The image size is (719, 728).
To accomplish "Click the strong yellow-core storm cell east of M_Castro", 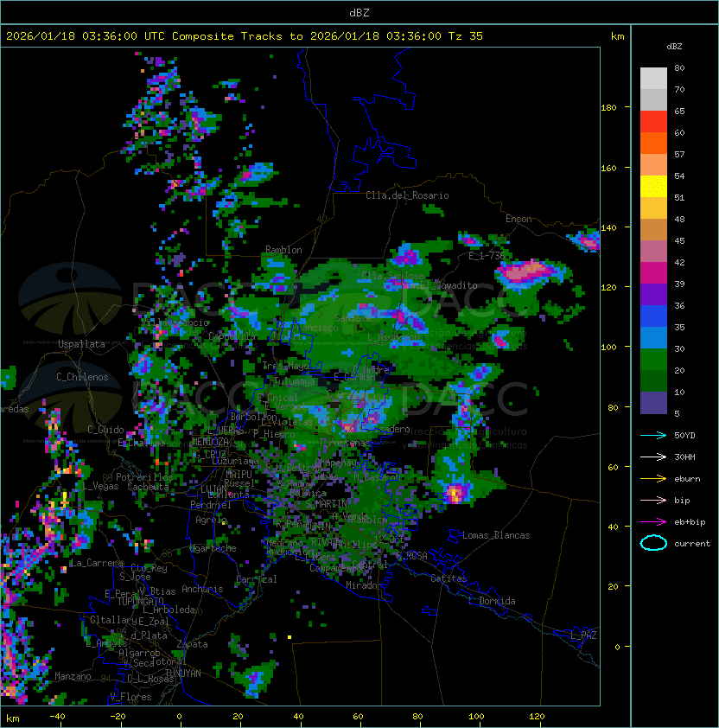I will point(455,493).
